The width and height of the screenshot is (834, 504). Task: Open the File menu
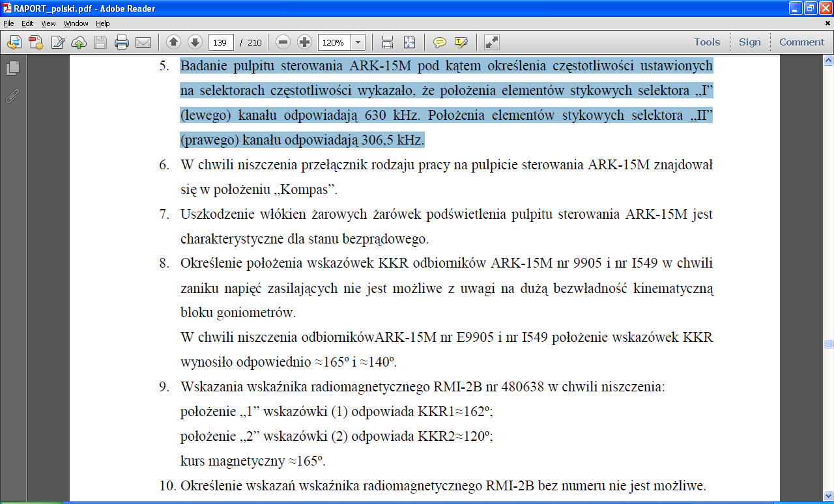tap(8, 23)
